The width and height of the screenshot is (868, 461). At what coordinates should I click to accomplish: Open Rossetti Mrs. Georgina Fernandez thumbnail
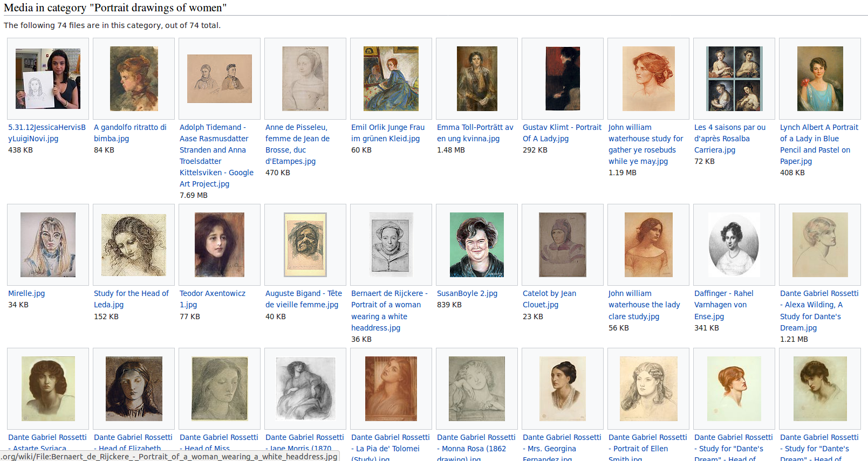point(563,389)
